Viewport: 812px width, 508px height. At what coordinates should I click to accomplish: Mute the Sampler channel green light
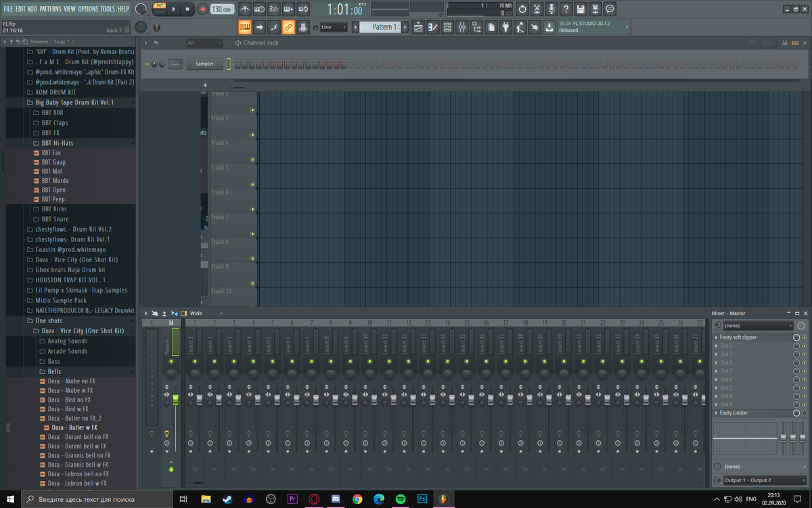(147, 64)
